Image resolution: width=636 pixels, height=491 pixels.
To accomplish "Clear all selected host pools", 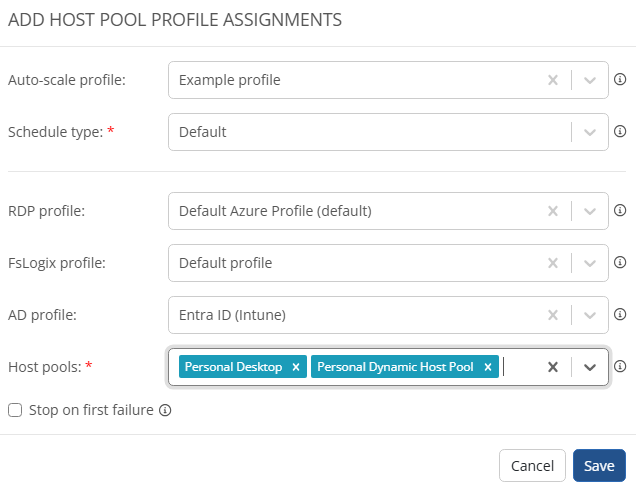I will coord(552,367).
